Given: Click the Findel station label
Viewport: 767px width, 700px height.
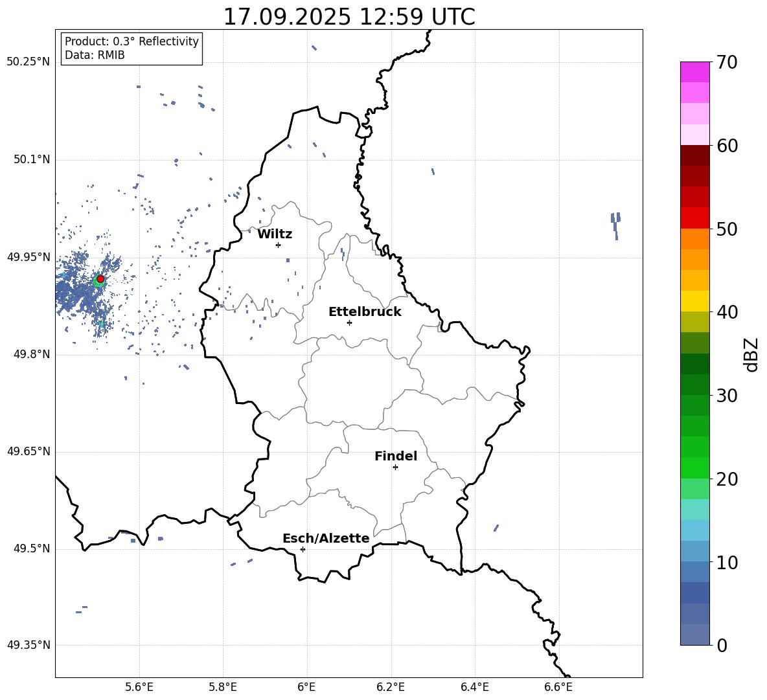Looking at the screenshot, I should (396, 456).
